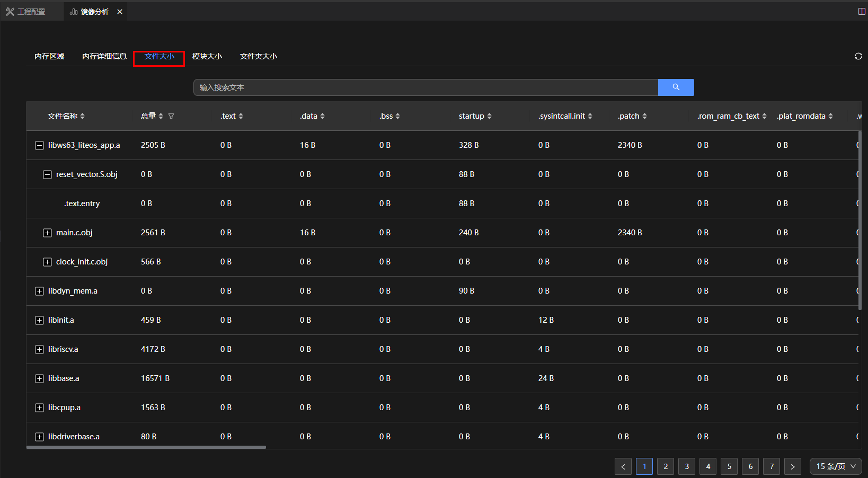Toggle the split editor layout icon
The image size is (868, 478).
pos(862,12)
